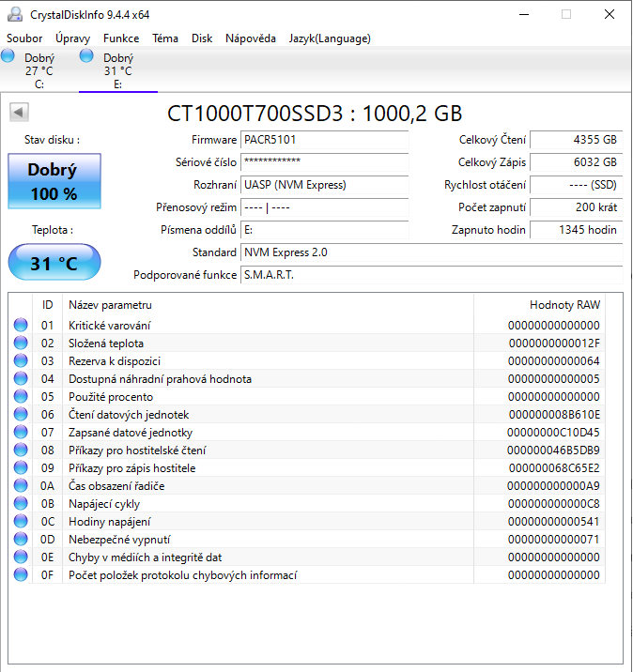The height and width of the screenshot is (672, 633).
Task: Click the disk title CT1000T700SSD3 : 1000,2 GB
Action: (x=315, y=114)
